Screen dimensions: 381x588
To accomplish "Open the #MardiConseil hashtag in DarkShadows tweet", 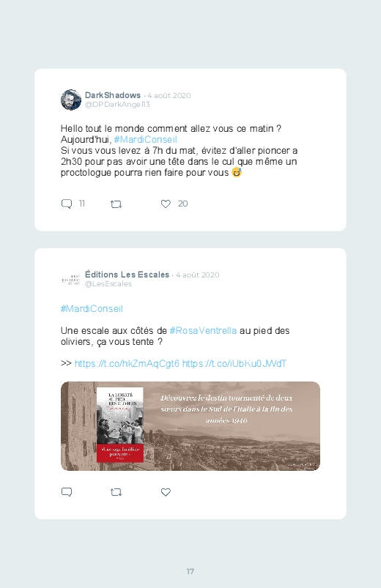I will point(145,140).
